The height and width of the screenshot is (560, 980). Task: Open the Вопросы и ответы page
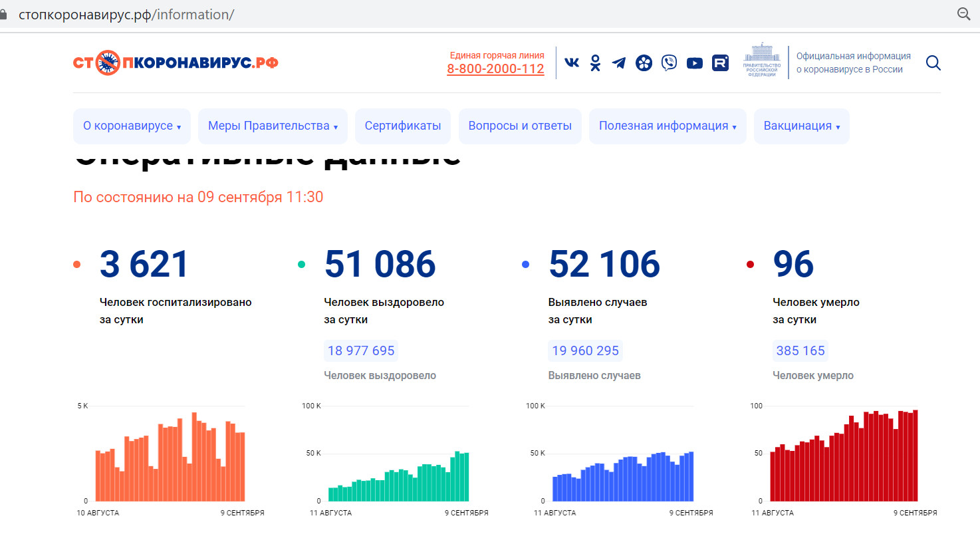click(519, 126)
